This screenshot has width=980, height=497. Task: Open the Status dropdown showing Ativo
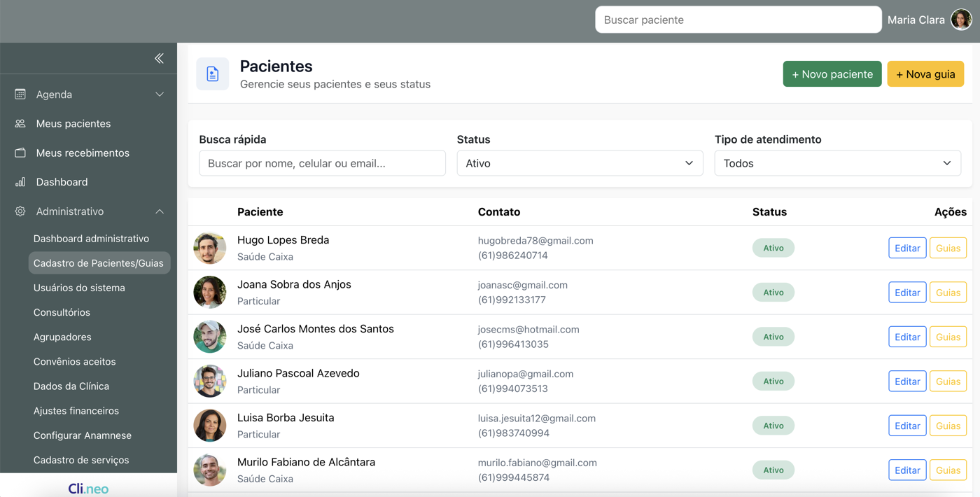pyautogui.click(x=580, y=163)
